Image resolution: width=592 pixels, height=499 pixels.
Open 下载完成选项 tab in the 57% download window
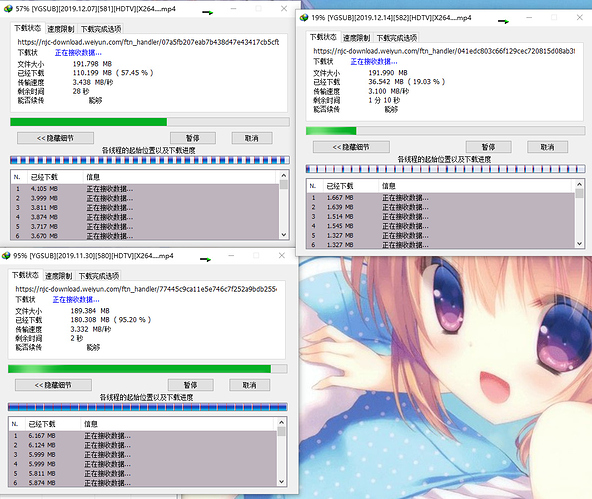[x=101, y=29]
